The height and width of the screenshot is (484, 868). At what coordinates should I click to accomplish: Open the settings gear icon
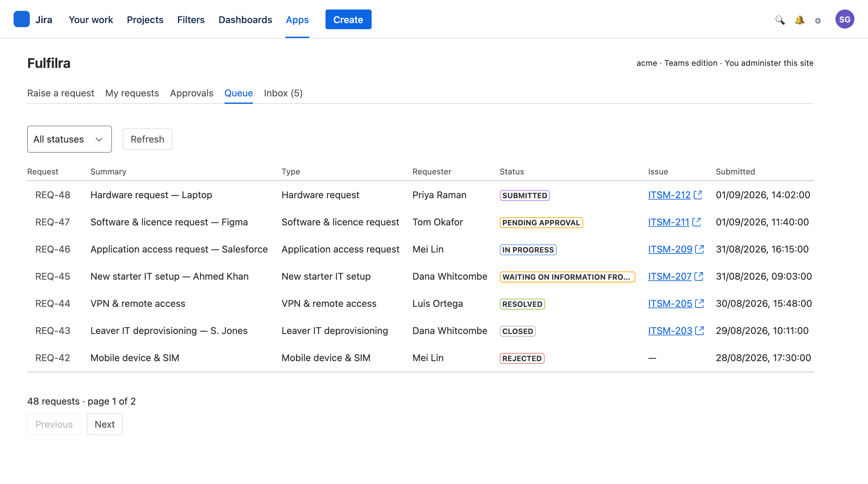[818, 21]
